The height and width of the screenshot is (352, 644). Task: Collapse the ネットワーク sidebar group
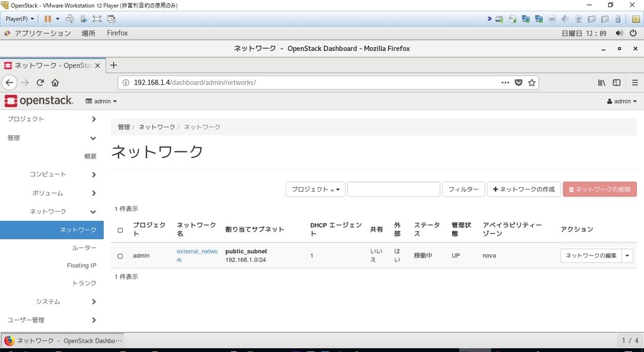tap(52, 212)
